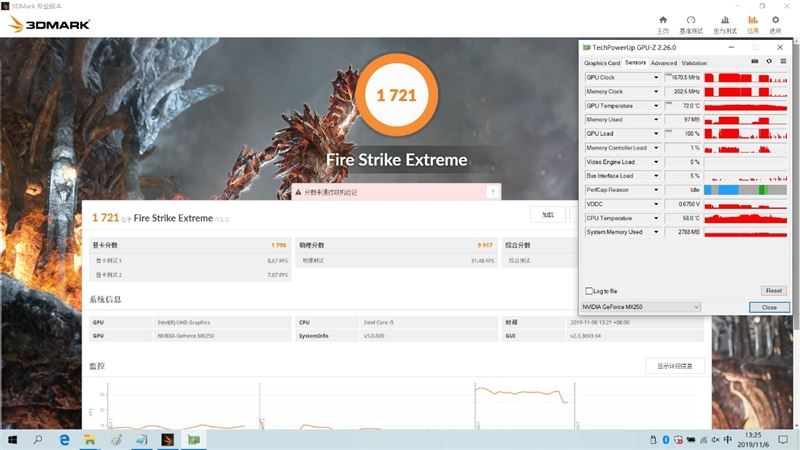The width and height of the screenshot is (800, 450).
Task: Click the physics score 9 917 value
Action: tap(485, 245)
